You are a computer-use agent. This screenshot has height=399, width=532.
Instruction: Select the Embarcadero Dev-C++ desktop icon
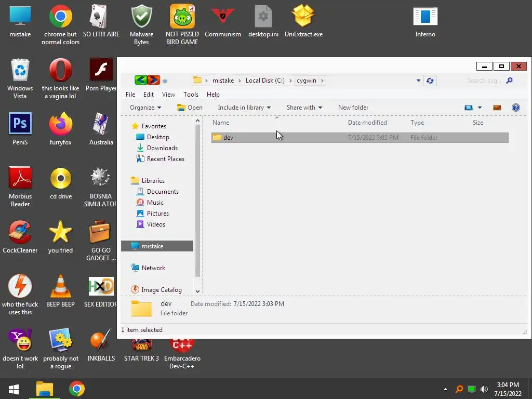point(182,354)
